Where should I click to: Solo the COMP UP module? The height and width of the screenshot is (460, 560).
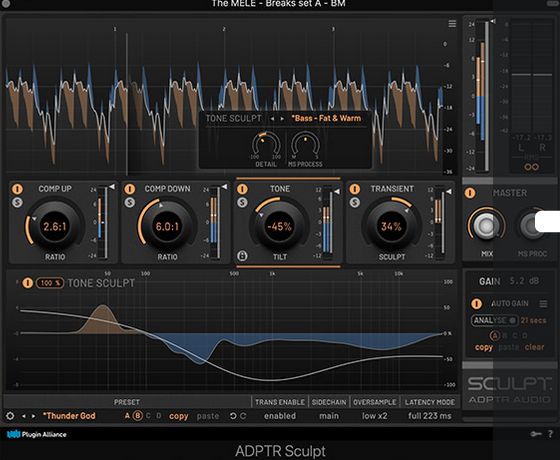17,202
